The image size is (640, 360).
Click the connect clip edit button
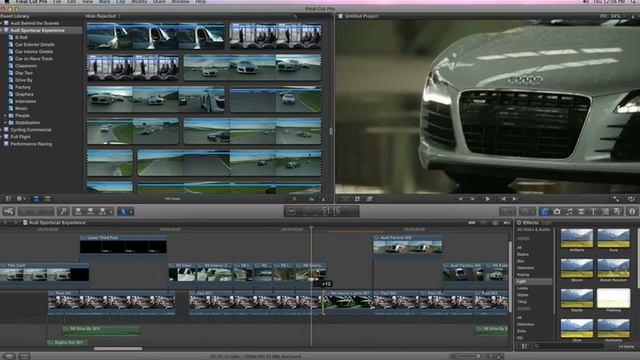[x=78, y=211]
